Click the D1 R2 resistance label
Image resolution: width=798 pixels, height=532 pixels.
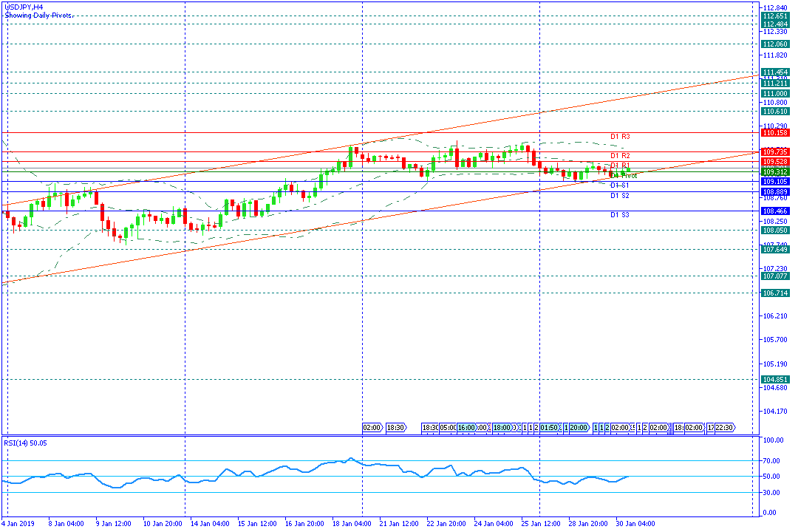pos(620,156)
